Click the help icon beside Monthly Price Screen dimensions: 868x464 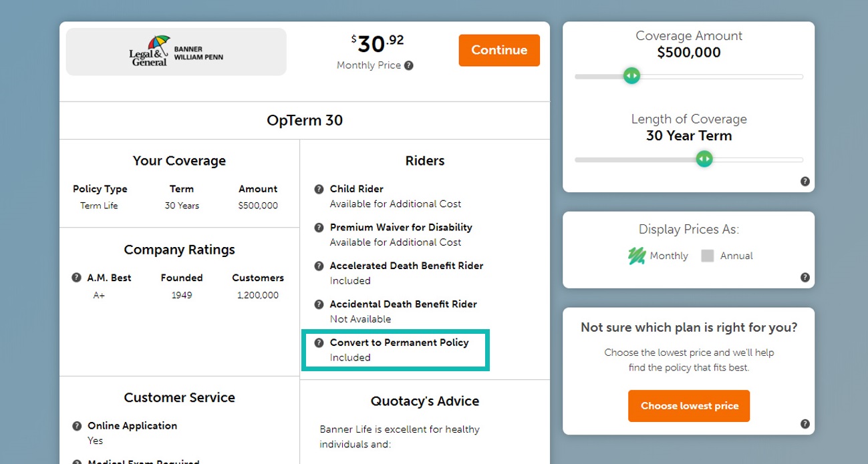click(409, 65)
